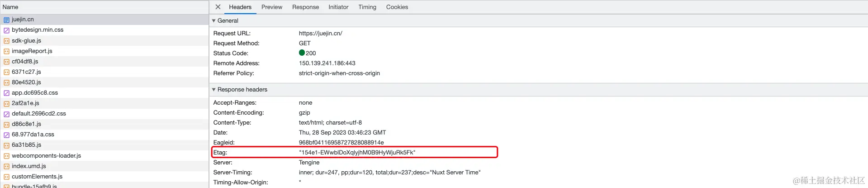The width and height of the screenshot is (868, 188).
Task: Click the imageReport.js script icon
Action: 6,51
